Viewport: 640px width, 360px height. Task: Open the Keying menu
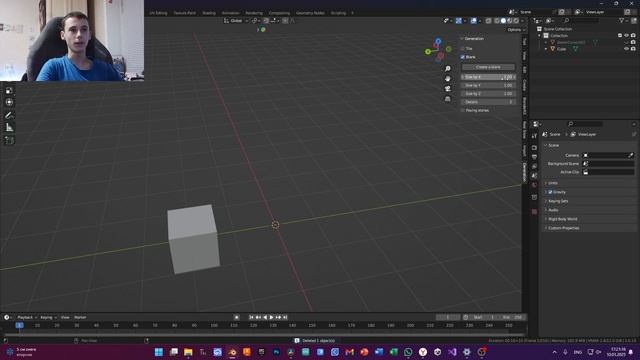(48, 317)
